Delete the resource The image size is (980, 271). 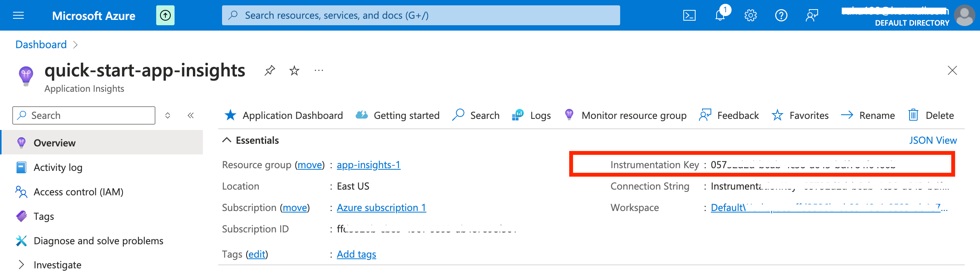[931, 115]
